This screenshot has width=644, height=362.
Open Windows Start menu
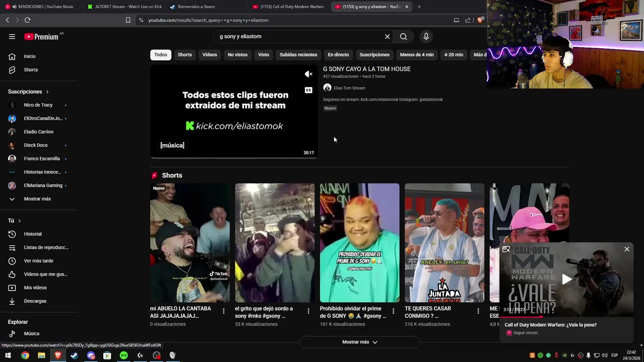click(8, 355)
